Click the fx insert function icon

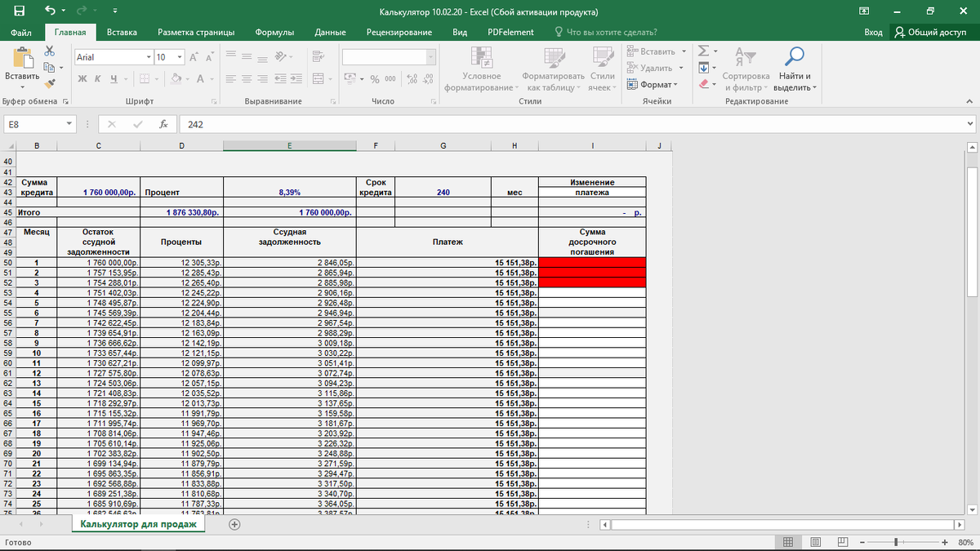(x=163, y=124)
